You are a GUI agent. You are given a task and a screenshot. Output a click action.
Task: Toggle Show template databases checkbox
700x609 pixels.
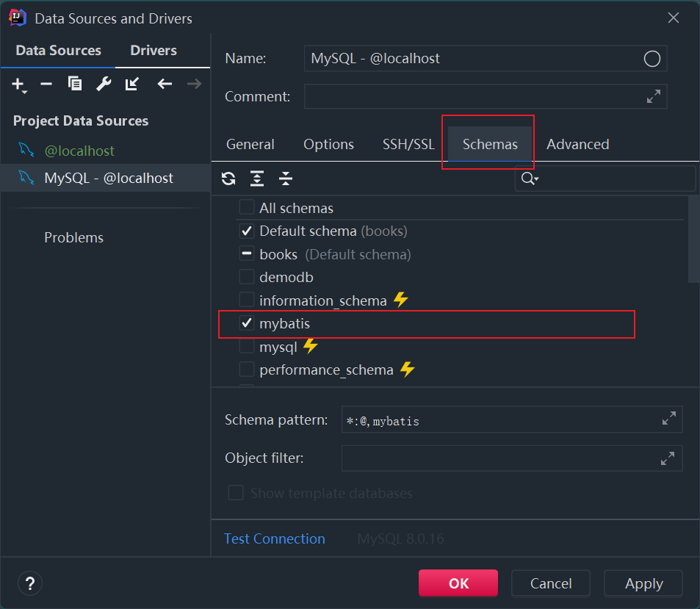tap(236, 493)
